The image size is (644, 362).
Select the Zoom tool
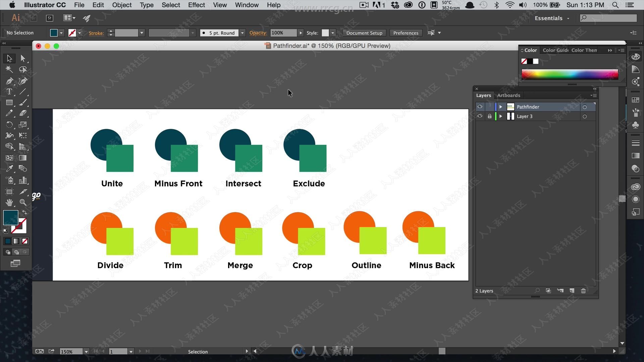coord(22,202)
